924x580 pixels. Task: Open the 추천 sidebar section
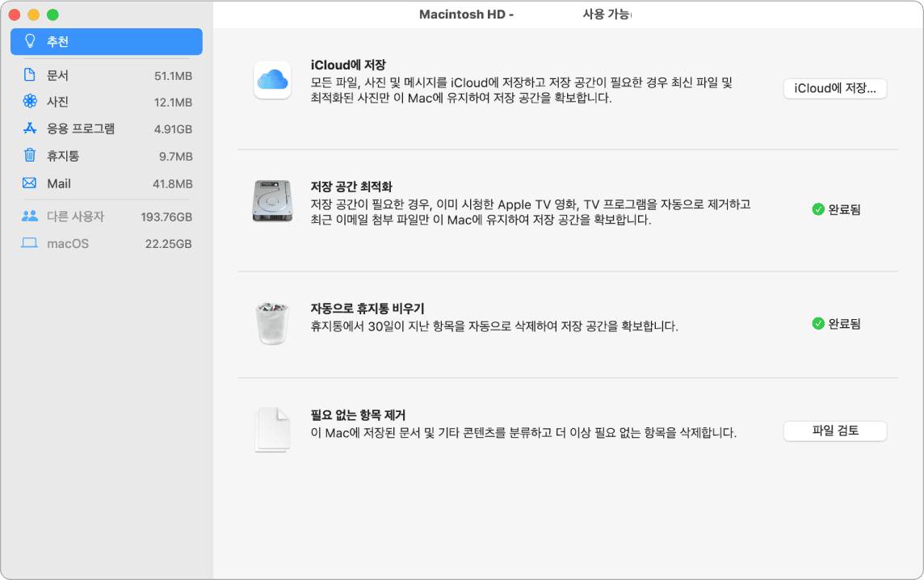tap(107, 41)
